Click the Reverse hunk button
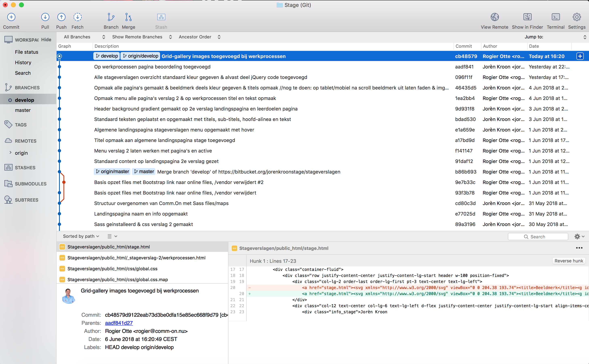Screen dimensions: 589x364 point(569,261)
